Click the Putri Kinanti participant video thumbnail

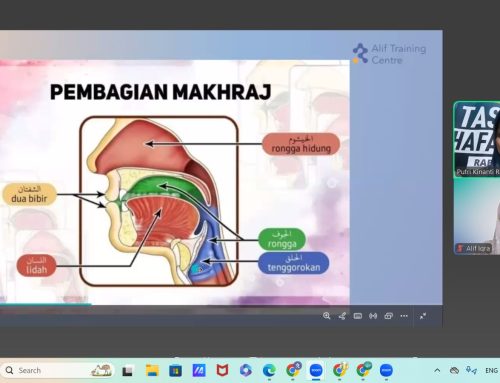tap(477, 139)
